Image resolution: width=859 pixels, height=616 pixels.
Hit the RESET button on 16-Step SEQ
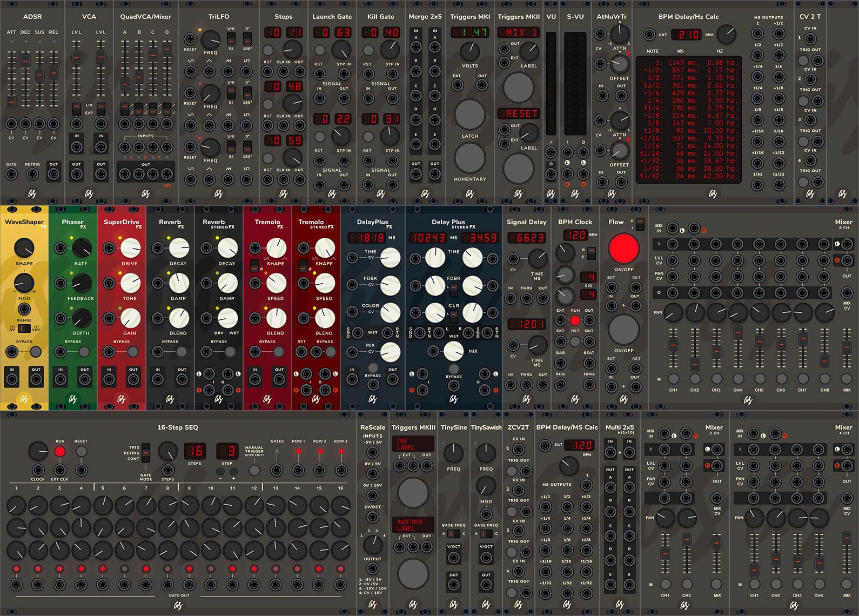coord(81,451)
